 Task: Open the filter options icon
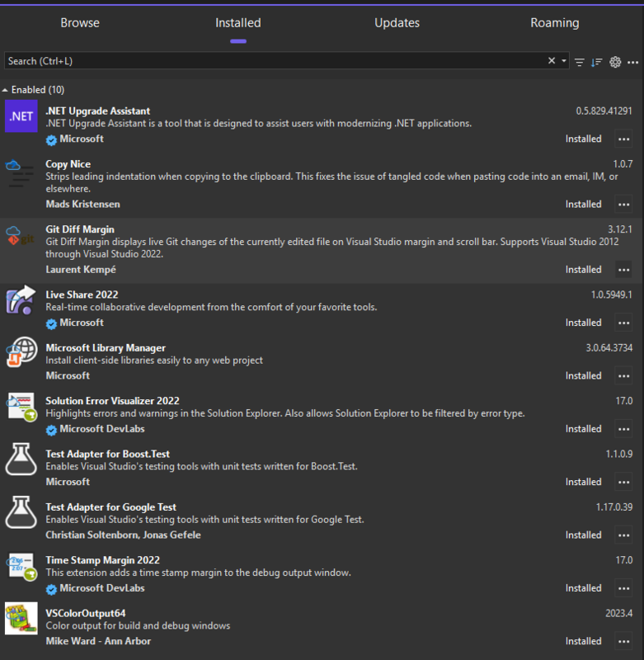click(x=579, y=63)
